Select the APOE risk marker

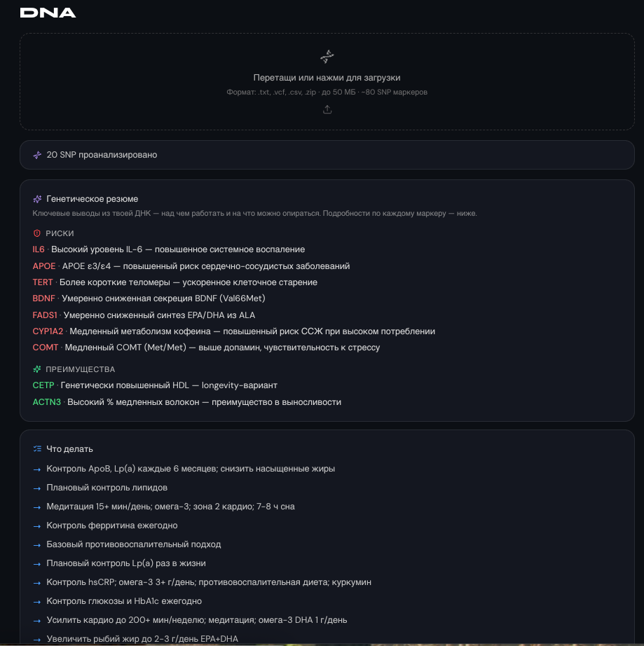coord(44,266)
